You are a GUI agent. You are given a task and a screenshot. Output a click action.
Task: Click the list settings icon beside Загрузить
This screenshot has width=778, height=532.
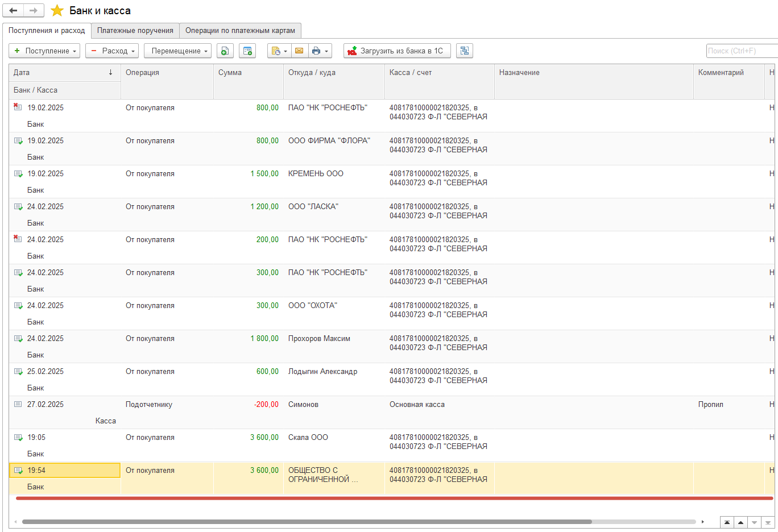(x=465, y=51)
